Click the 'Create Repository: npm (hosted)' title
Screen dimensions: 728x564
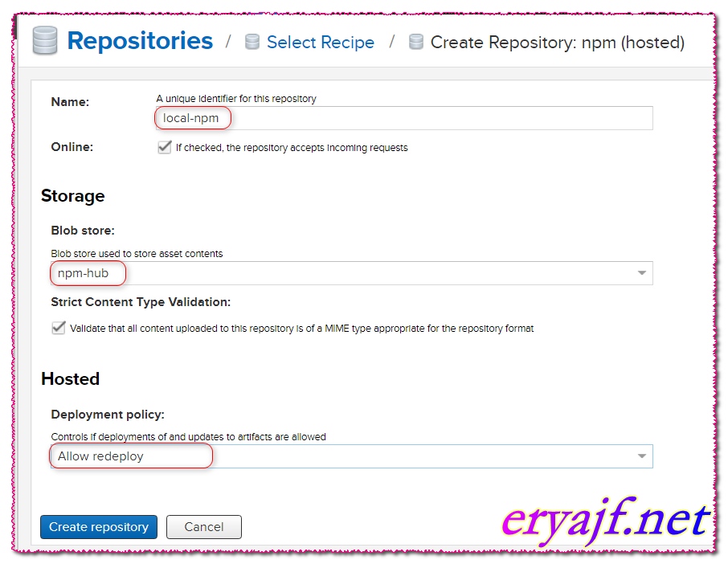coord(558,43)
